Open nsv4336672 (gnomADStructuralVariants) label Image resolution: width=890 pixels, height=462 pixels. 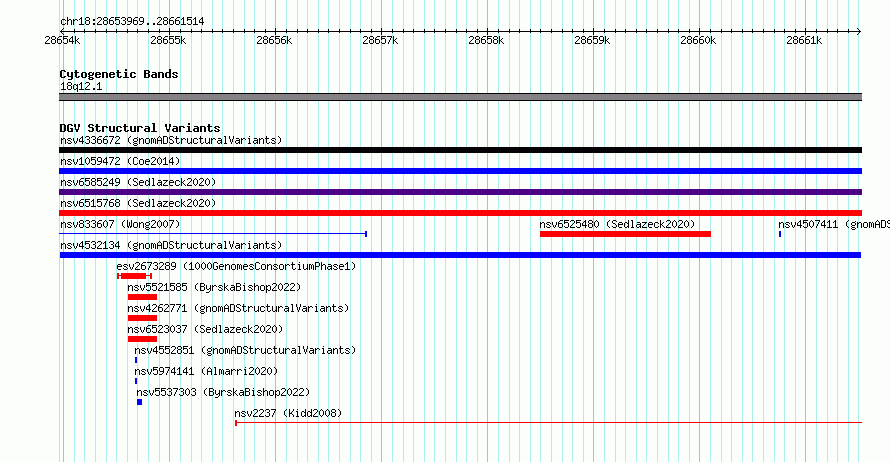point(171,140)
